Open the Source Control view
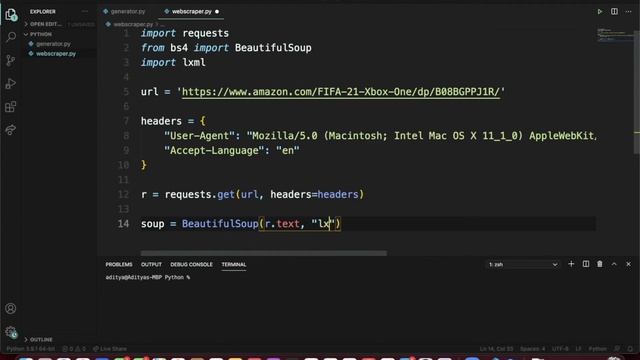640x360 pixels. pos(11,60)
